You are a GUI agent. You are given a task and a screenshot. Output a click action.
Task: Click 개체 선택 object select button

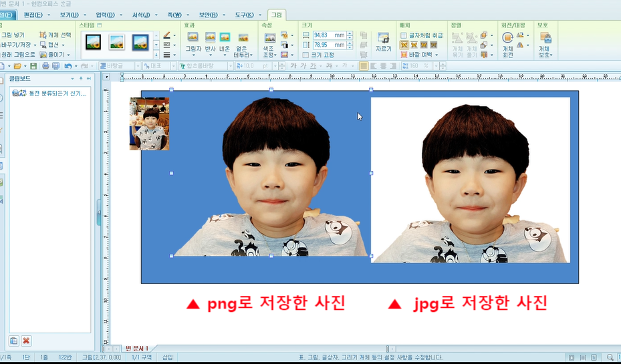coord(55,35)
